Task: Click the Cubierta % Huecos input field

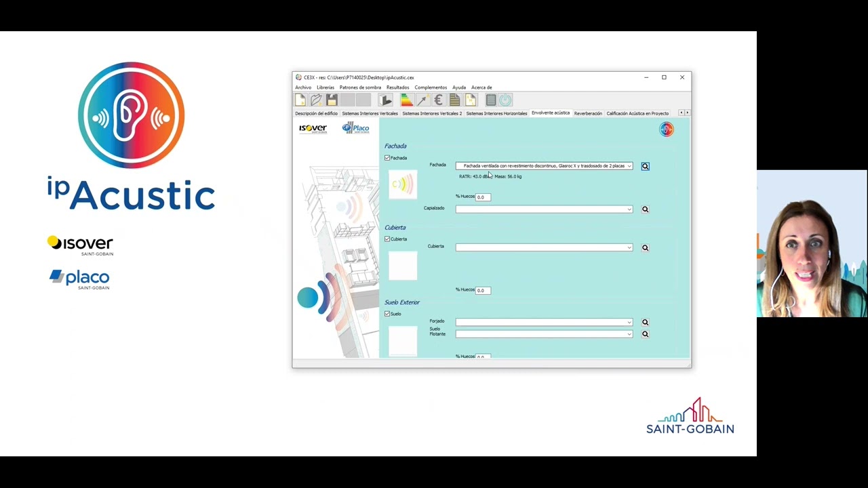Action: point(483,290)
